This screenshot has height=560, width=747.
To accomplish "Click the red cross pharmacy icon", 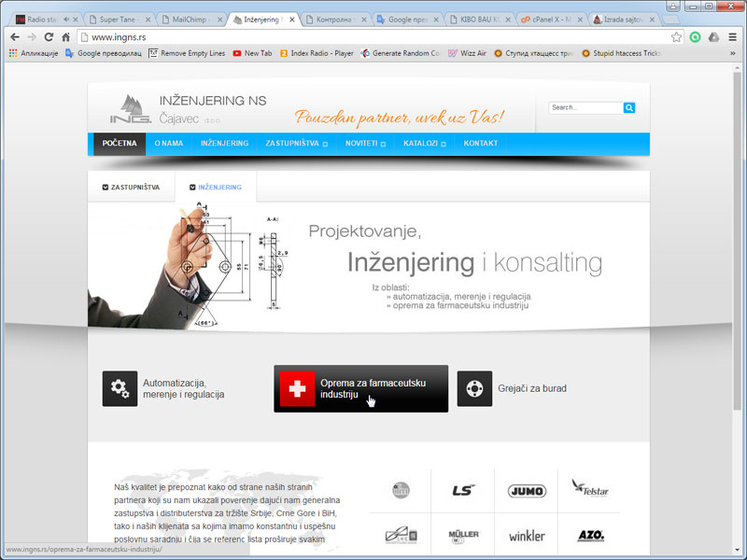I will click(x=297, y=388).
